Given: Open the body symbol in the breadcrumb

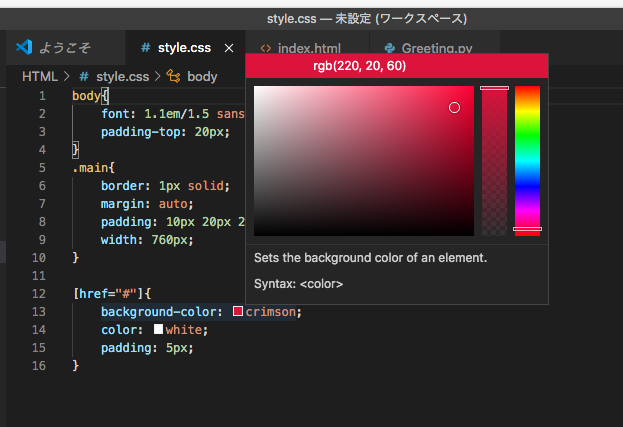Looking at the screenshot, I should tap(202, 76).
